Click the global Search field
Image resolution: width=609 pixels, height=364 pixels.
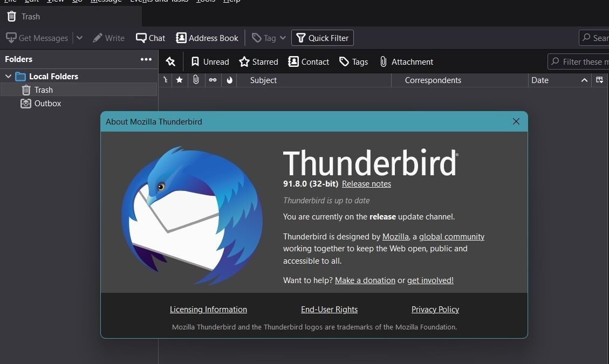pyautogui.click(x=594, y=38)
